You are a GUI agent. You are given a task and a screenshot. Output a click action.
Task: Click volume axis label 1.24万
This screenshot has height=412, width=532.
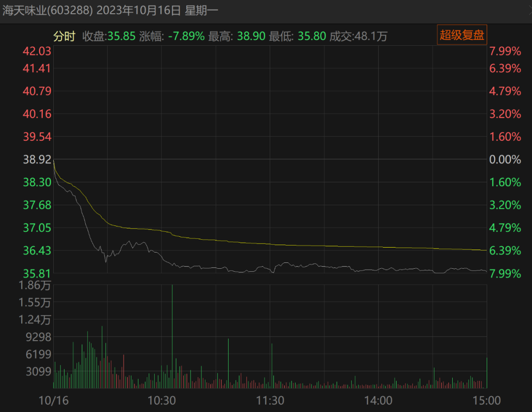34,320
